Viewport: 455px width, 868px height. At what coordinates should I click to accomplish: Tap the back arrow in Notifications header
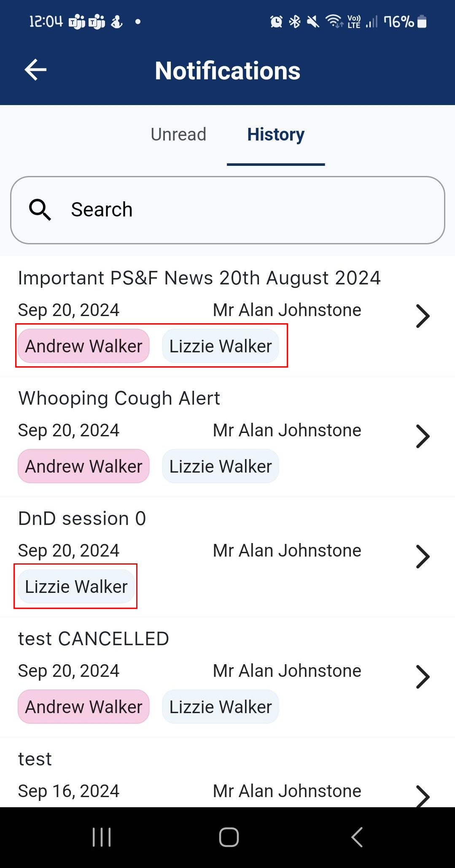(35, 70)
